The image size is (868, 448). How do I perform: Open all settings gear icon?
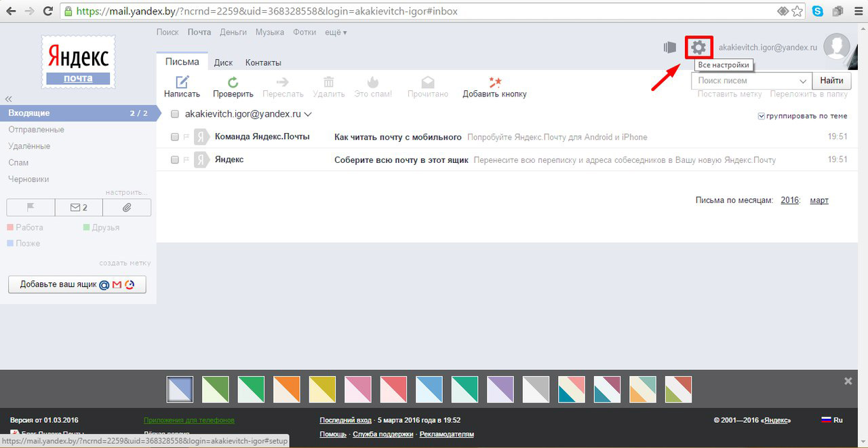(698, 48)
